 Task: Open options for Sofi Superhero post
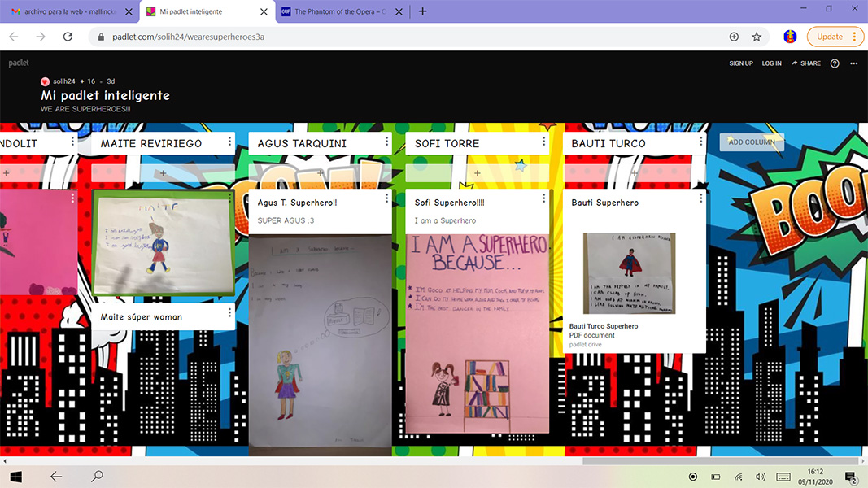tap(544, 198)
